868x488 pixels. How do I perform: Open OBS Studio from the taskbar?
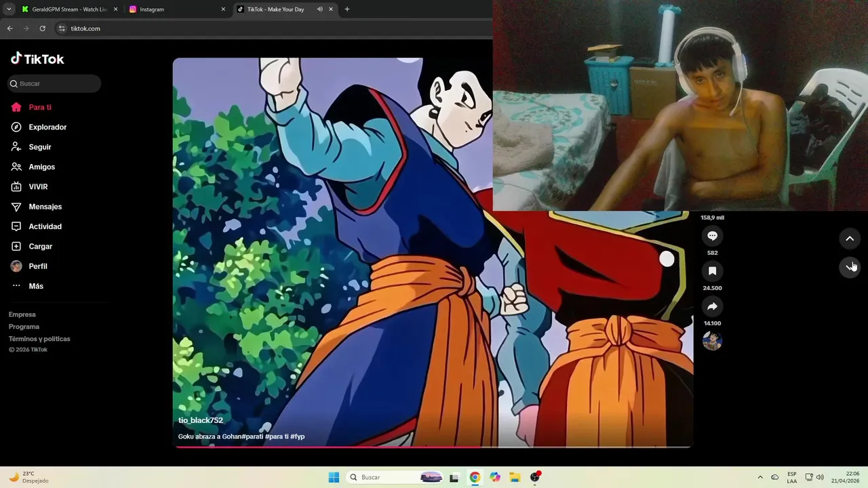pyautogui.click(x=535, y=477)
